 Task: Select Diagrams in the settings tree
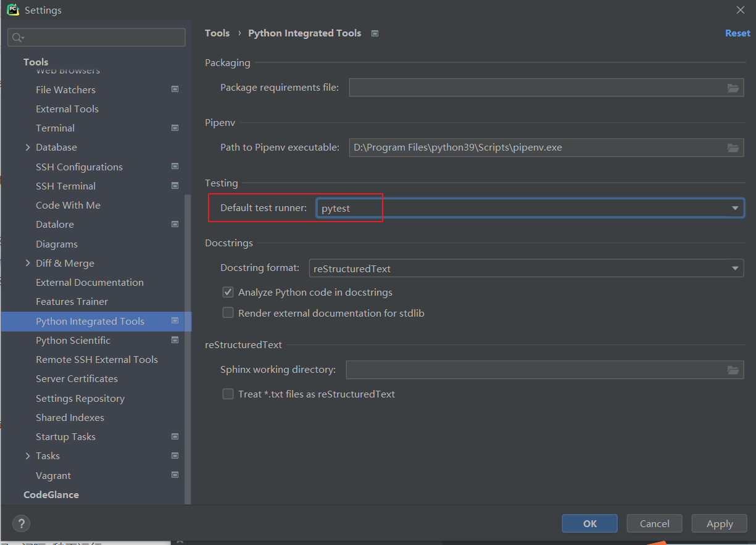click(x=57, y=244)
